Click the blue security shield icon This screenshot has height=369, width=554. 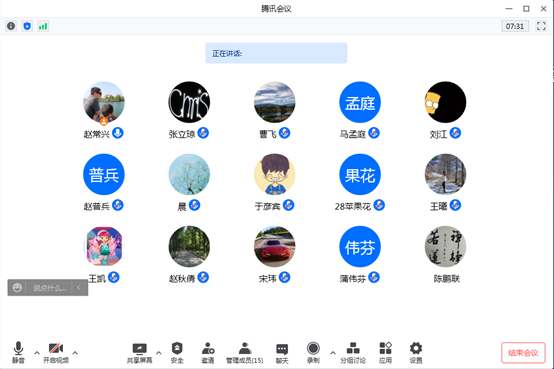[27, 26]
